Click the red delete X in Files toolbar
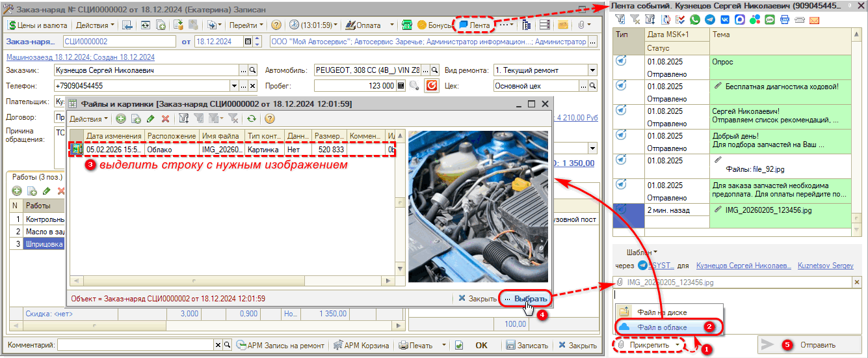This screenshot has height=358, width=868. point(165,119)
